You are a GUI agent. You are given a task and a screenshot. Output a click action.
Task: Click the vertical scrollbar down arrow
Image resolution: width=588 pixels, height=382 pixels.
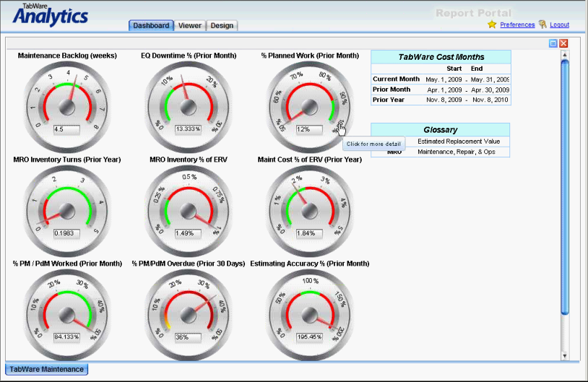point(565,355)
